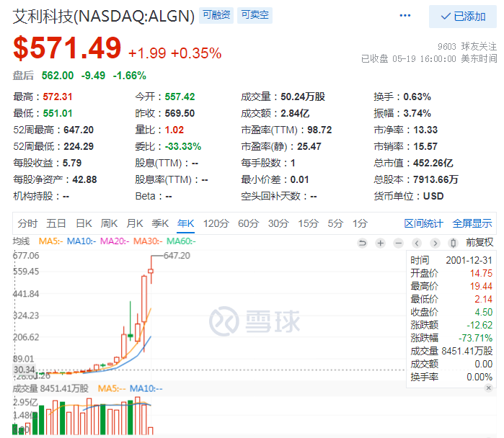
Task: Click the 时间 2001-12-31 row in panel
Action: [451, 260]
